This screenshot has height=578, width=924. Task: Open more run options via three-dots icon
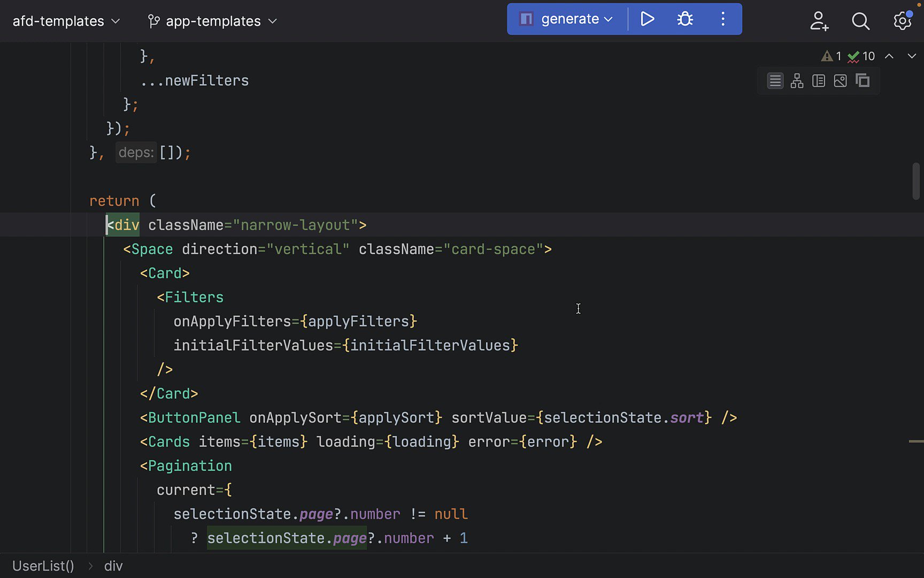point(722,19)
